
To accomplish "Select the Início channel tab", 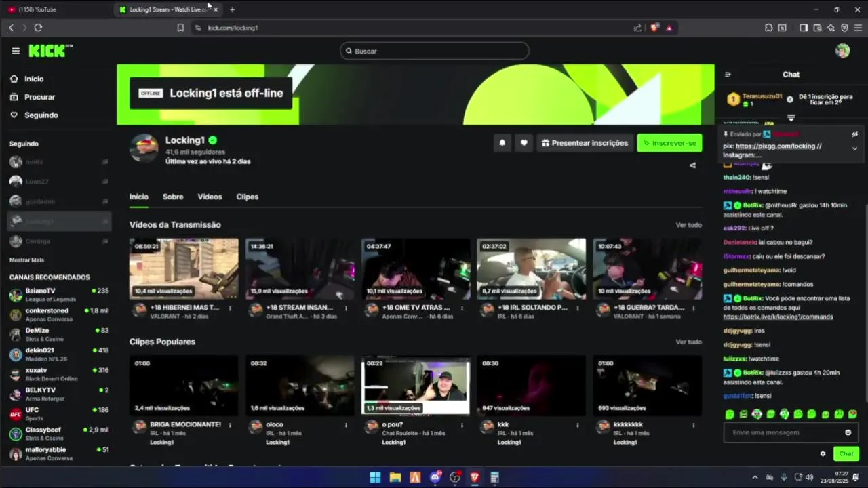I will pyautogui.click(x=139, y=197).
